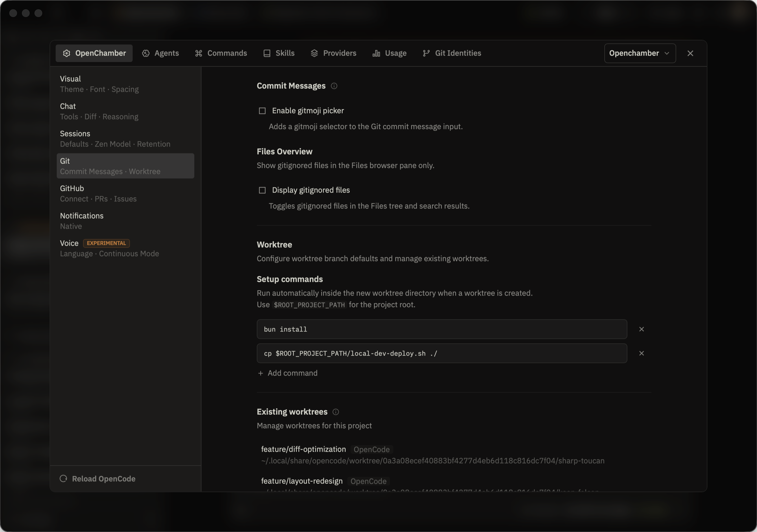Click the EXPERIMENTAL badge beside Voice

pyautogui.click(x=106, y=243)
